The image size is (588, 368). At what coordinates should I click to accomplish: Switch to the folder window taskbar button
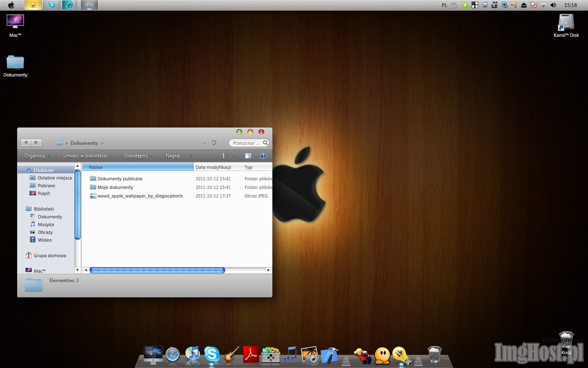pyautogui.click(x=89, y=5)
